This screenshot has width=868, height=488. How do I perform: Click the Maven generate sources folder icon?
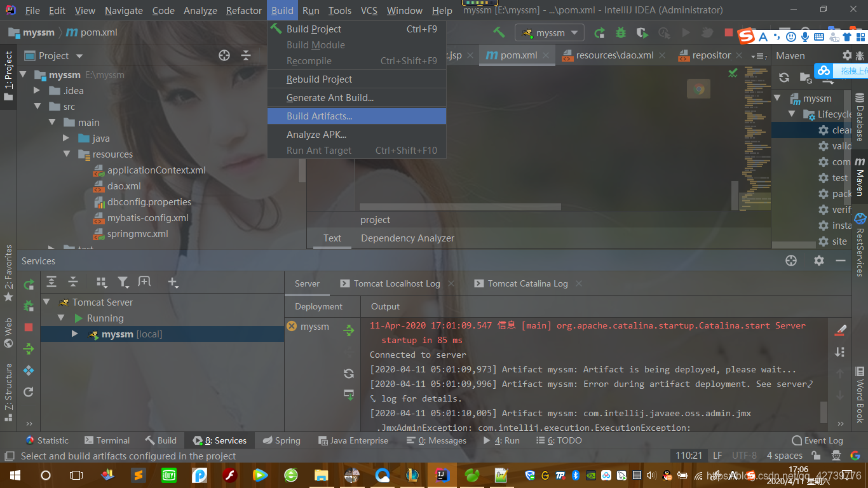click(x=805, y=77)
